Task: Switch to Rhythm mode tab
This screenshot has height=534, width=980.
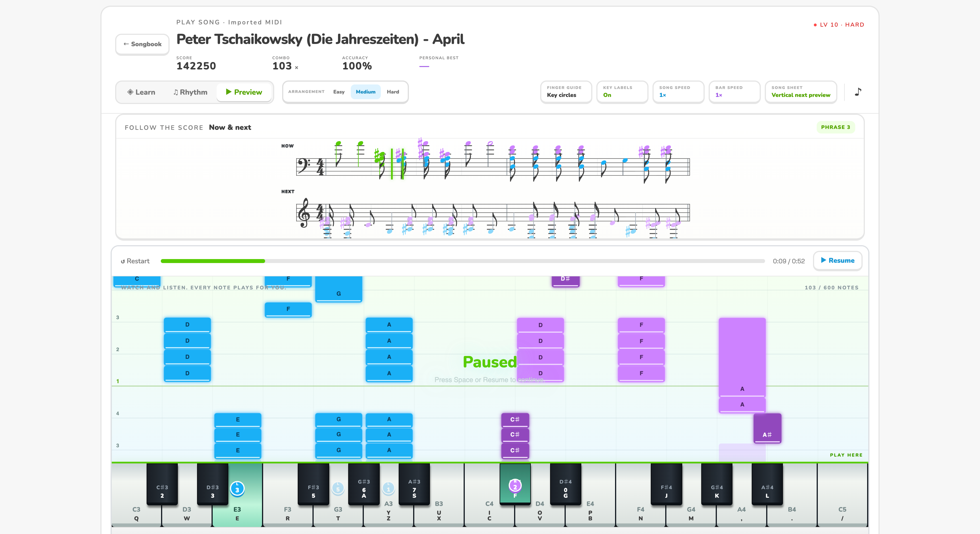Action: pos(190,92)
